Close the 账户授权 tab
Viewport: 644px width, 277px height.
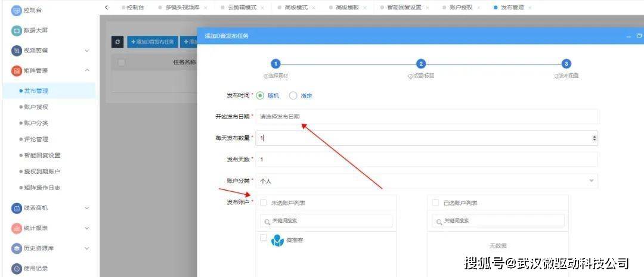(x=478, y=8)
